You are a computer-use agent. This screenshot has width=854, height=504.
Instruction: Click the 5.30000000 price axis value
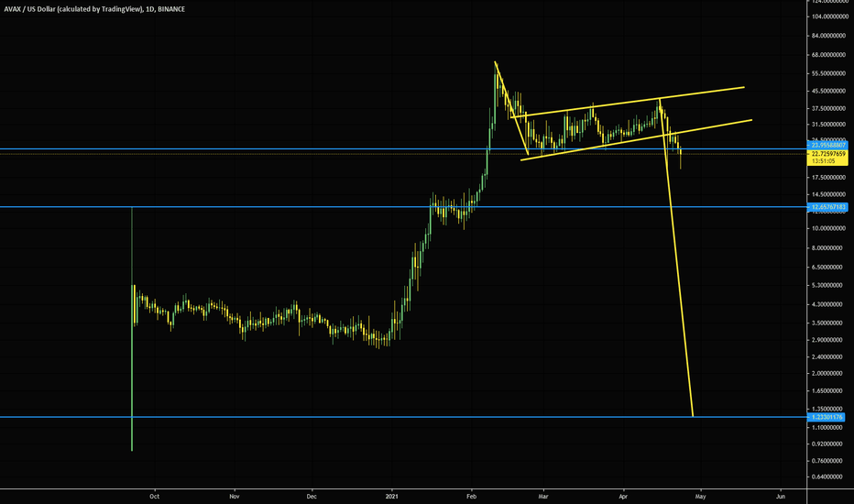tap(828, 286)
